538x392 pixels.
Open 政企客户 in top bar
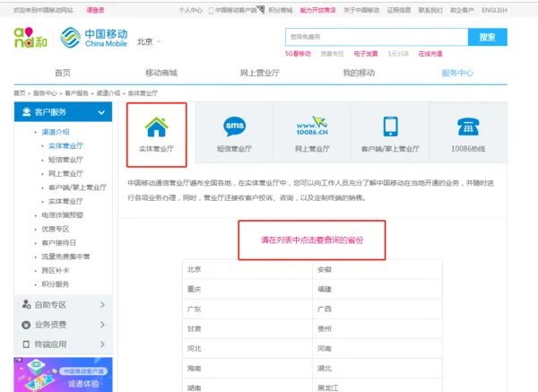(462, 10)
